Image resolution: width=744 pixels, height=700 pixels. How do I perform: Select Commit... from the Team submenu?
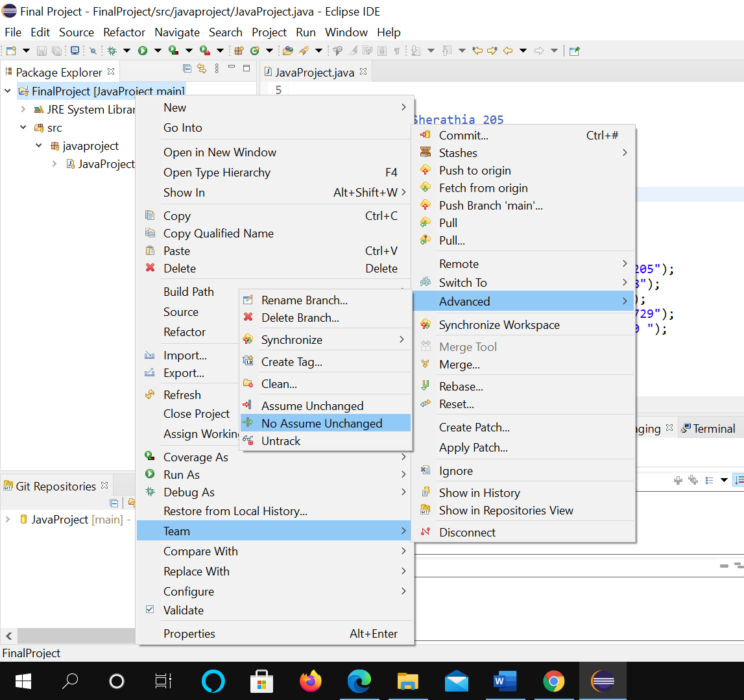click(463, 135)
